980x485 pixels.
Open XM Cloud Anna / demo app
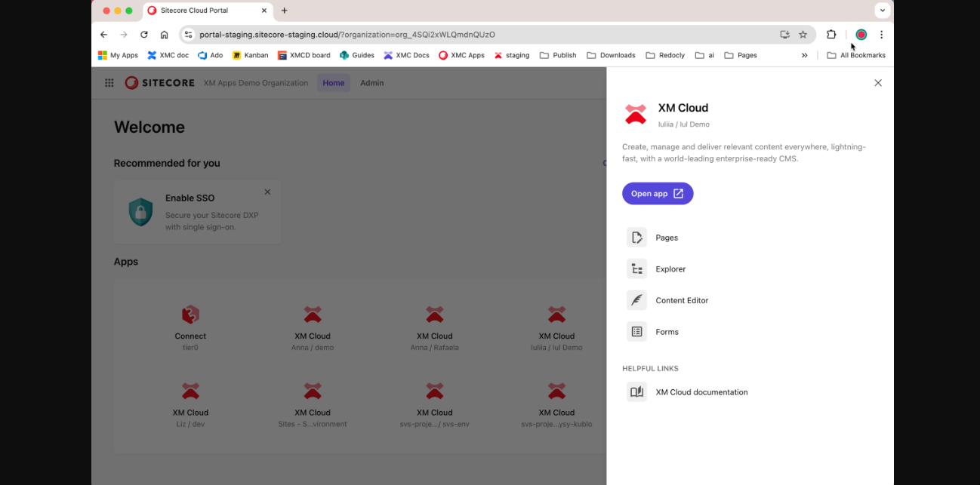click(x=313, y=327)
